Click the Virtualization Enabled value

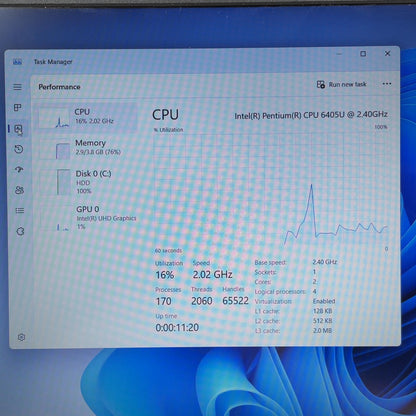point(324,301)
